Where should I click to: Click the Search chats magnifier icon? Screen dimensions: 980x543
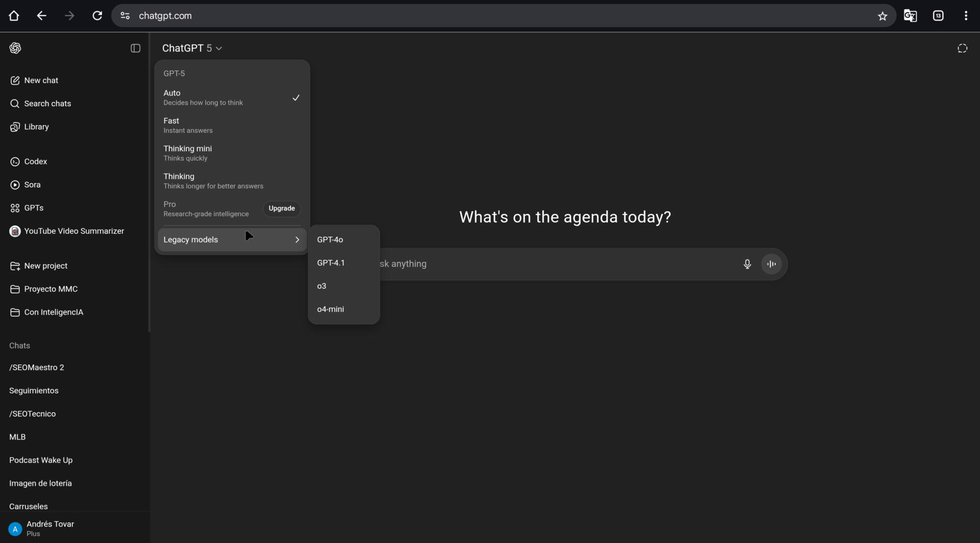click(x=15, y=104)
